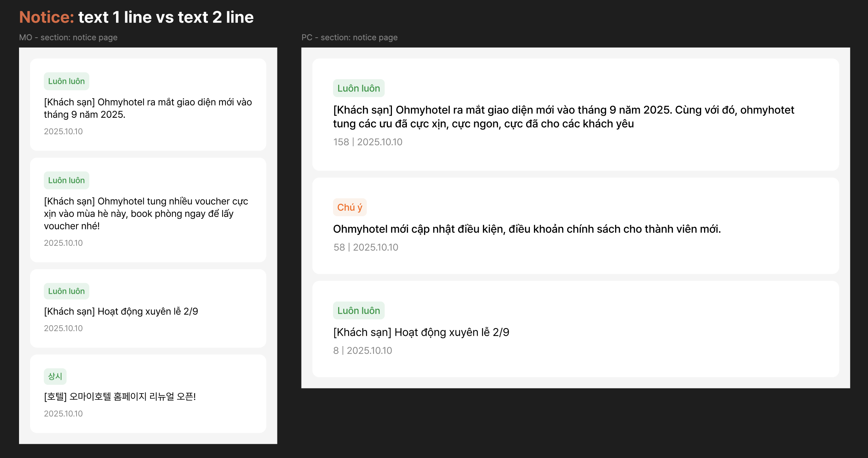This screenshot has height=458, width=868.
Task: Click the 'Luôn luôn' tag in first PC card
Action: 359,88
